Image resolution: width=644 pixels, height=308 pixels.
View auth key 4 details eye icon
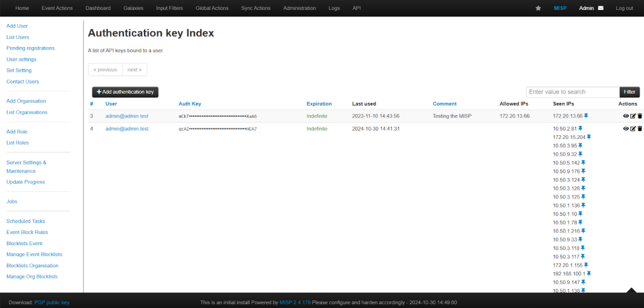pyautogui.click(x=626, y=128)
